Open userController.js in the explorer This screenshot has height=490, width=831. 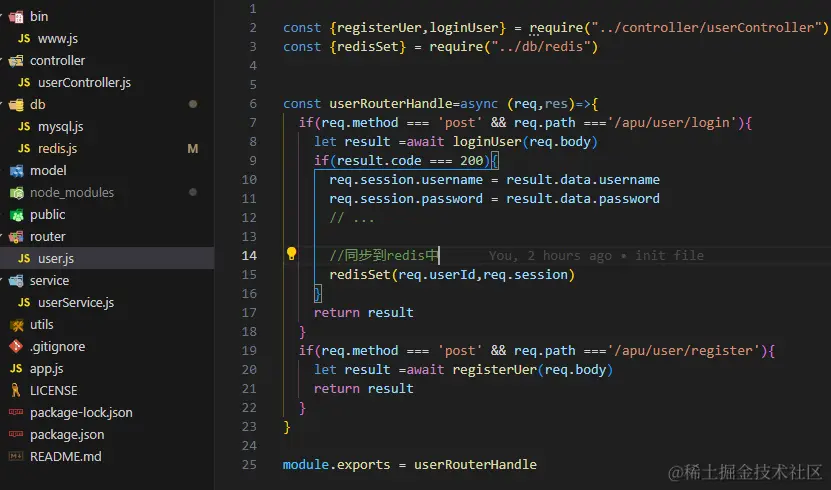[84, 83]
